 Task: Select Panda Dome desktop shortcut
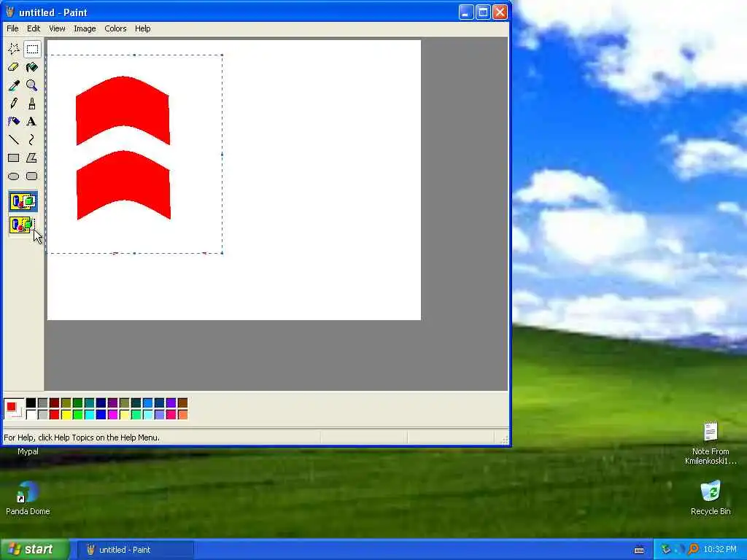[x=28, y=498]
